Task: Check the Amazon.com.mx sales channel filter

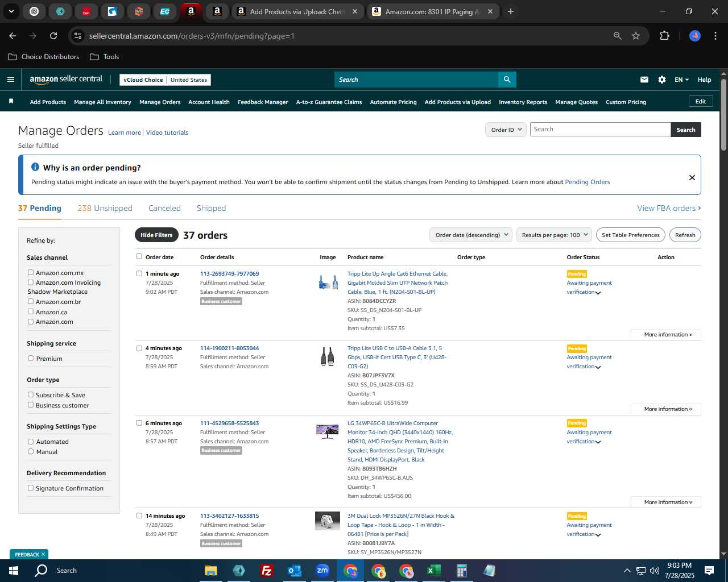Action: click(x=31, y=272)
